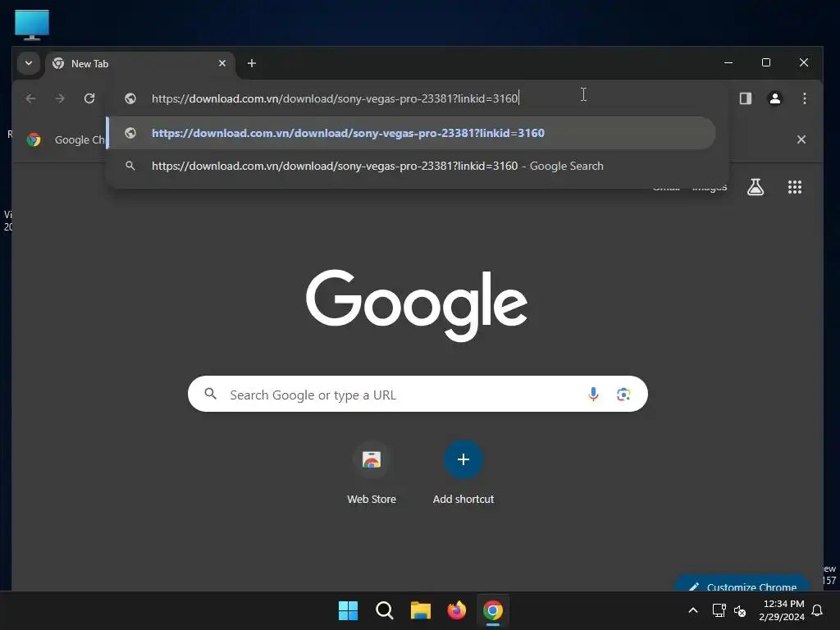The width and height of the screenshot is (840, 630).
Task: Show hidden system tray icons
Action: [x=692, y=610]
